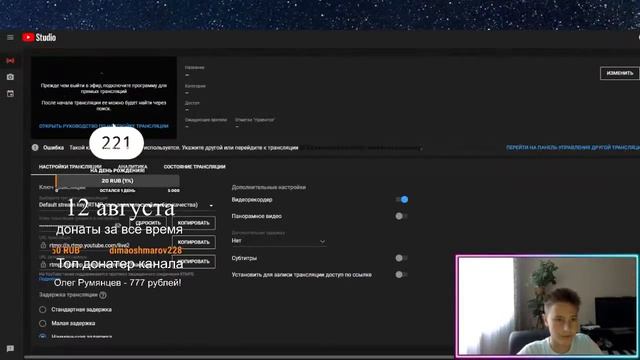Click the СБРОСИТЬ reset key button
The height and width of the screenshot is (360, 640).
(x=148, y=223)
